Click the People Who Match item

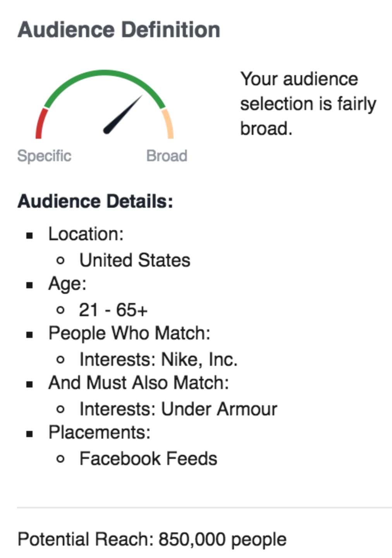(x=129, y=333)
